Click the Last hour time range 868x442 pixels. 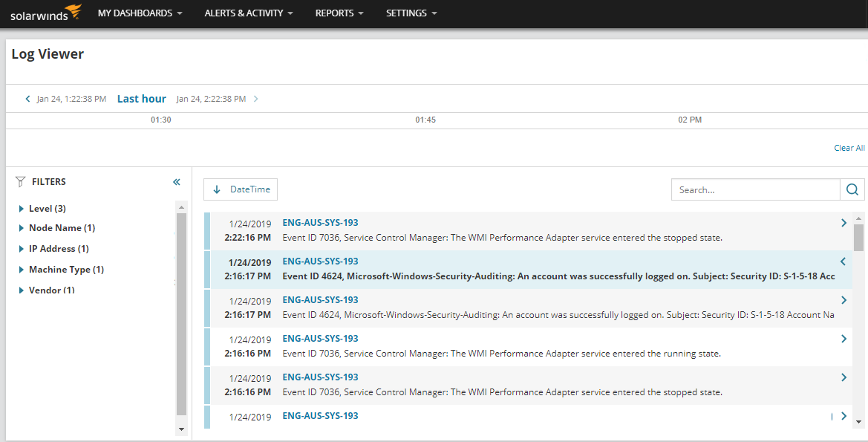[x=141, y=99]
